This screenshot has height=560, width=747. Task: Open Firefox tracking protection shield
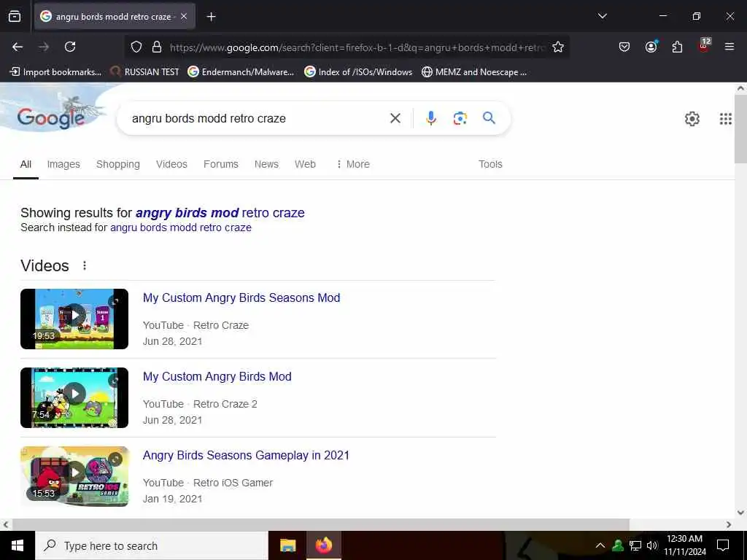click(x=136, y=47)
